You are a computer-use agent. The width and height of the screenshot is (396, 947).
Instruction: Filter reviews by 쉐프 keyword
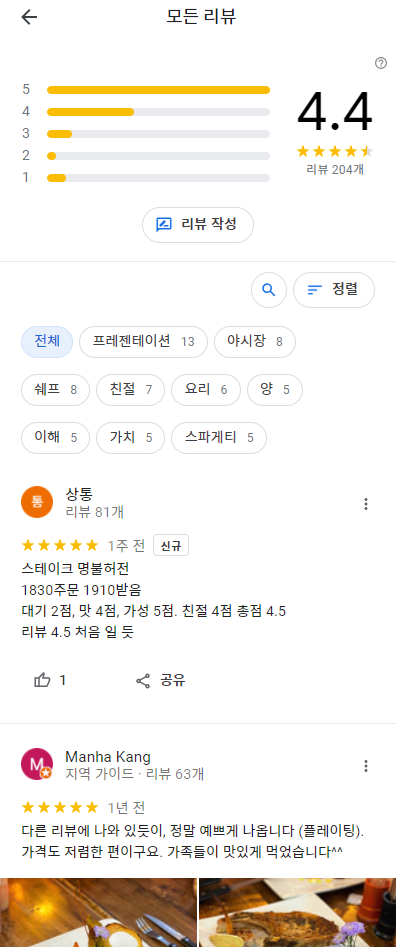pos(56,390)
